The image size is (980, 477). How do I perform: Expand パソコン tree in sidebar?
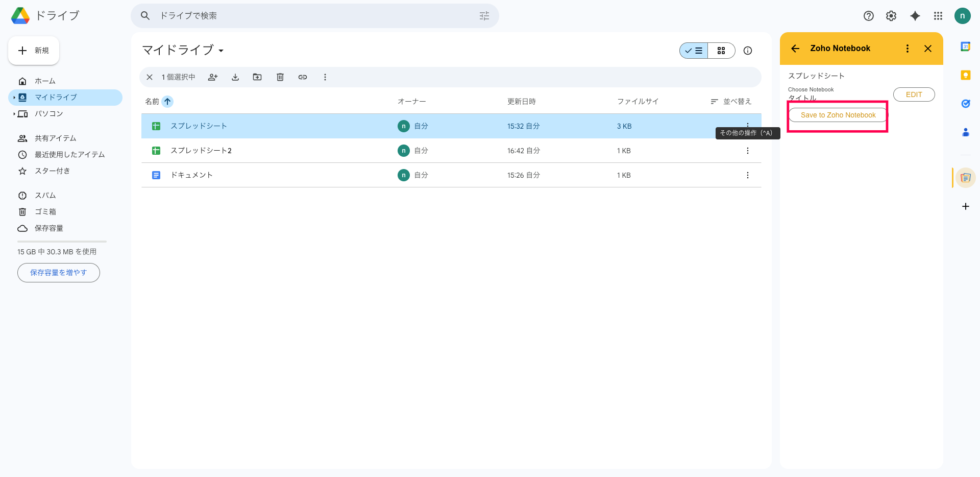[x=14, y=114]
